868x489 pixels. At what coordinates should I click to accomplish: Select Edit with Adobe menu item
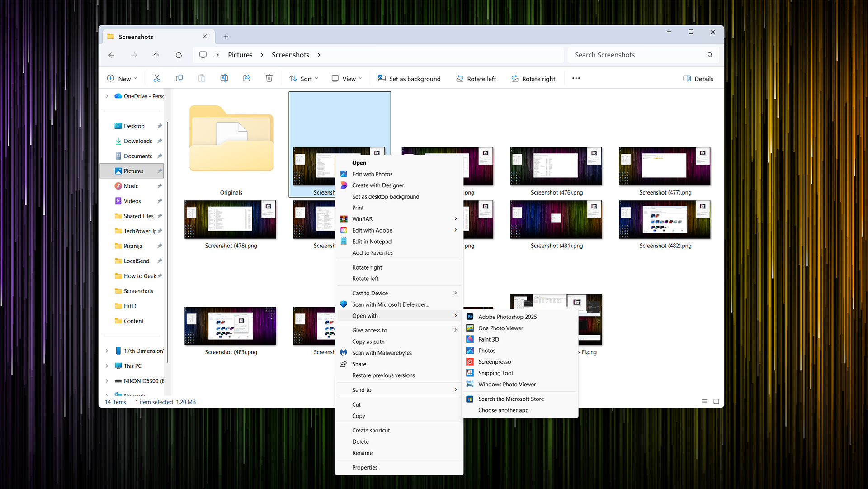point(399,230)
